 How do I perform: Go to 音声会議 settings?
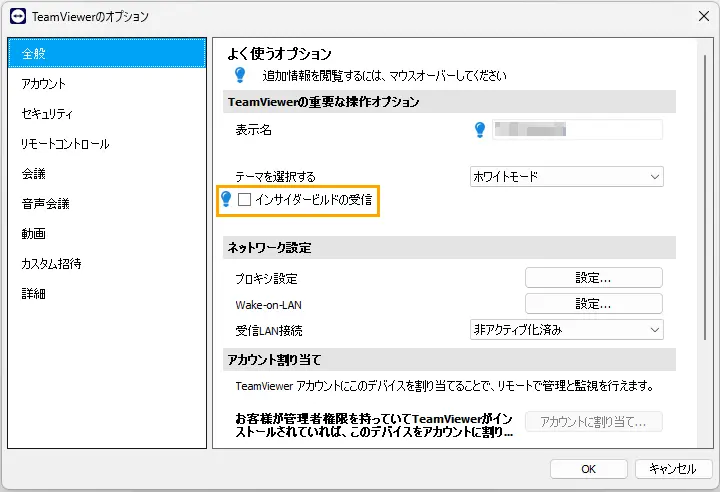pos(107,204)
